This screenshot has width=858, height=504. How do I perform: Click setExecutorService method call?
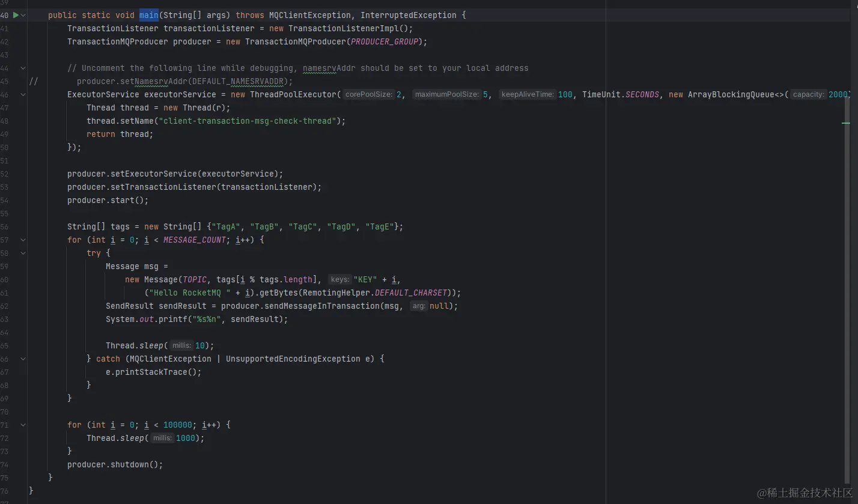click(x=154, y=174)
